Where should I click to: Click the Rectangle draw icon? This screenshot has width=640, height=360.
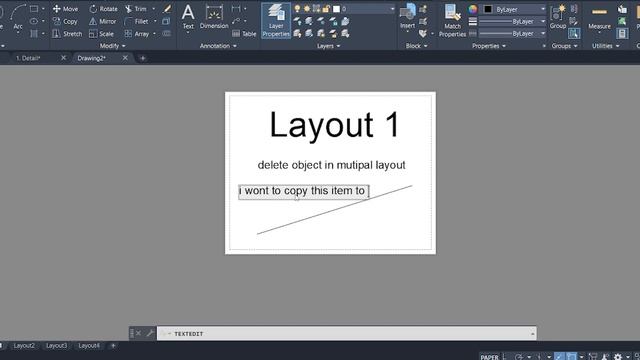pyautogui.click(x=34, y=9)
